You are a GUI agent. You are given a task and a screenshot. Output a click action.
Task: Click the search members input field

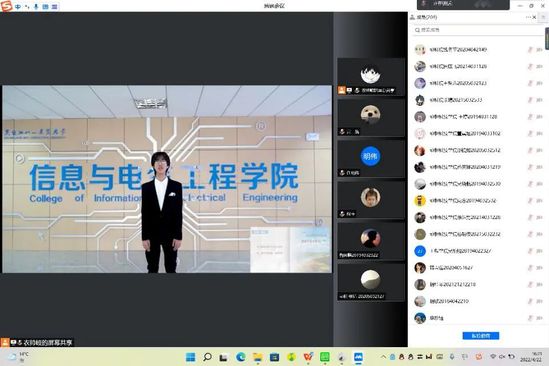pyautogui.click(x=477, y=30)
